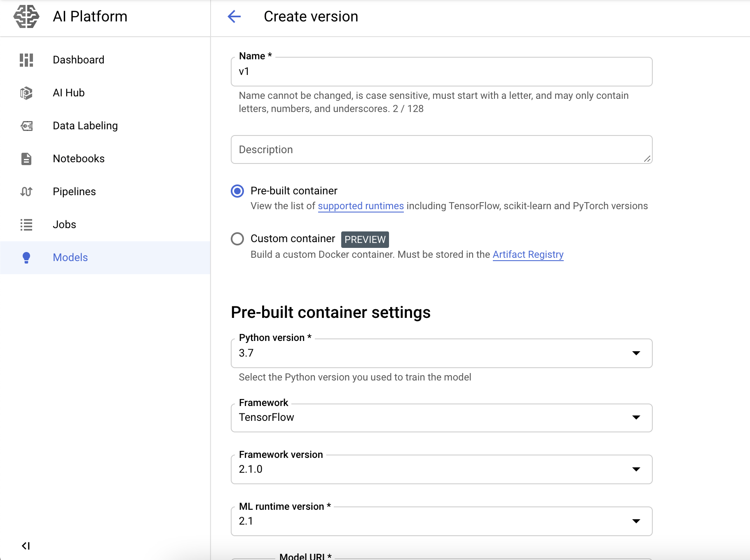Click the AI Platform brain logo icon
The image size is (750, 560).
26,16
